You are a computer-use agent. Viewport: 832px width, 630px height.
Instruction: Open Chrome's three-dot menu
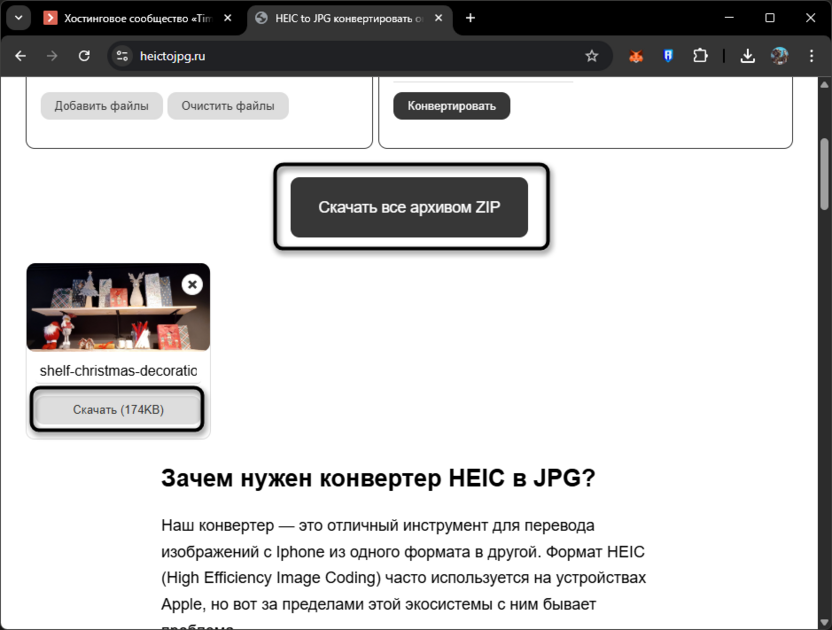(x=813, y=56)
